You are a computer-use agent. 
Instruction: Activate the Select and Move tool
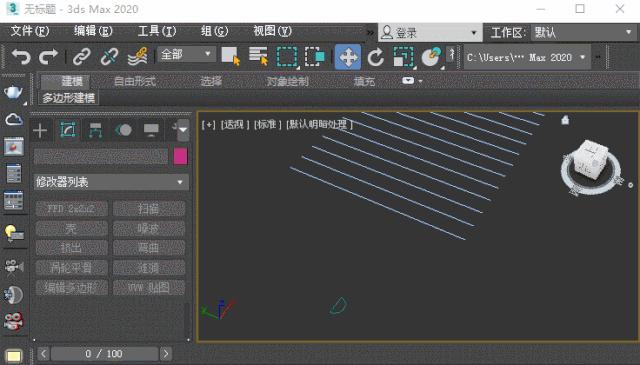[348, 57]
